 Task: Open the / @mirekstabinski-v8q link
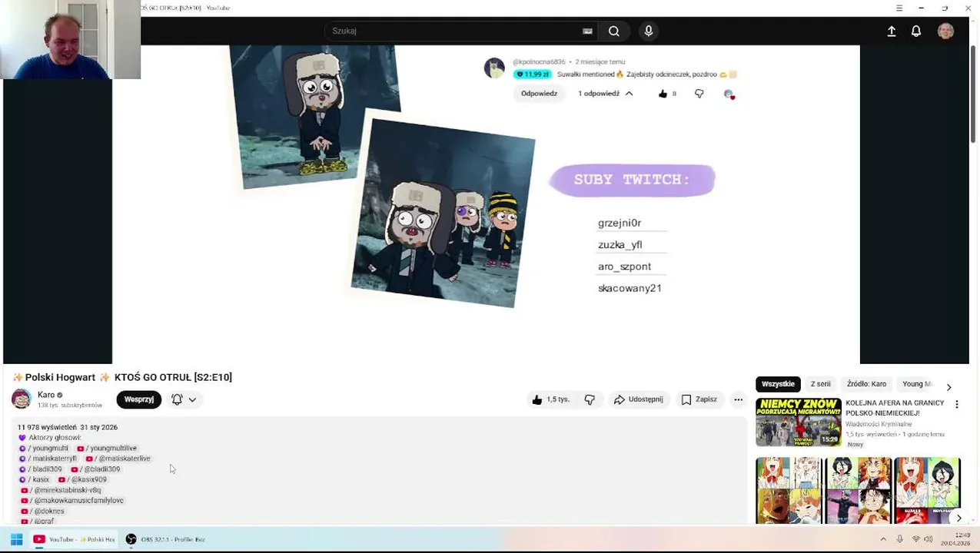pyautogui.click(x=61, y=490)
